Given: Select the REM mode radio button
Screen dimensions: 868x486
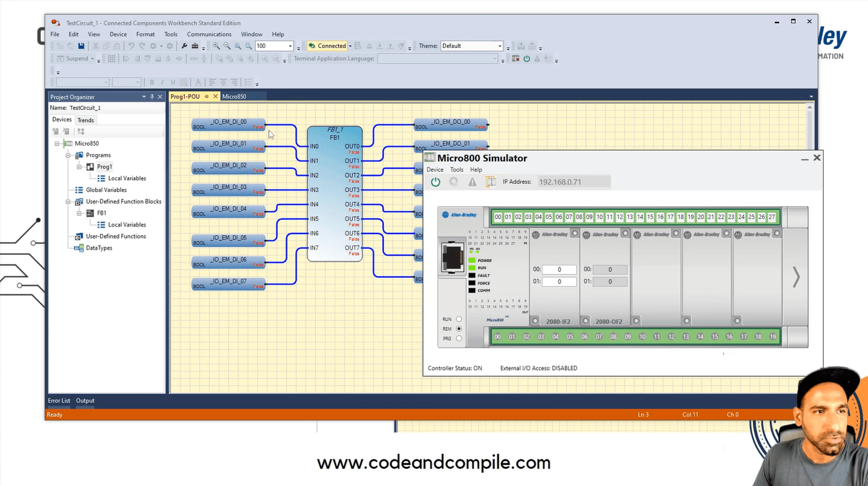Looking at the screenshot, I should point(458,328).
